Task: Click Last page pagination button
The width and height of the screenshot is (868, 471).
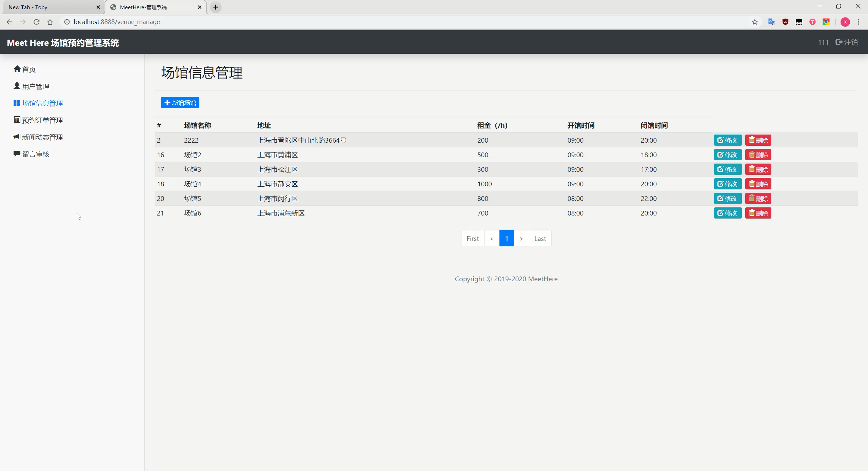Action: tap(539, 238)
